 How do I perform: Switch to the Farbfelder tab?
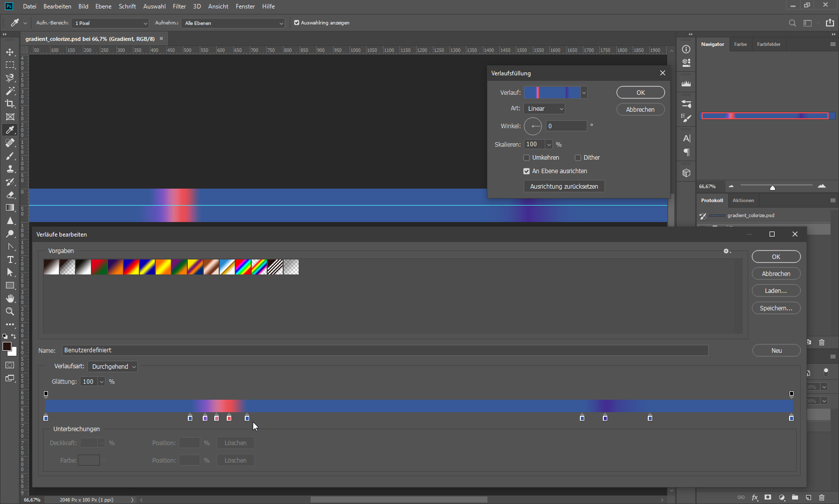pos(768,44)
